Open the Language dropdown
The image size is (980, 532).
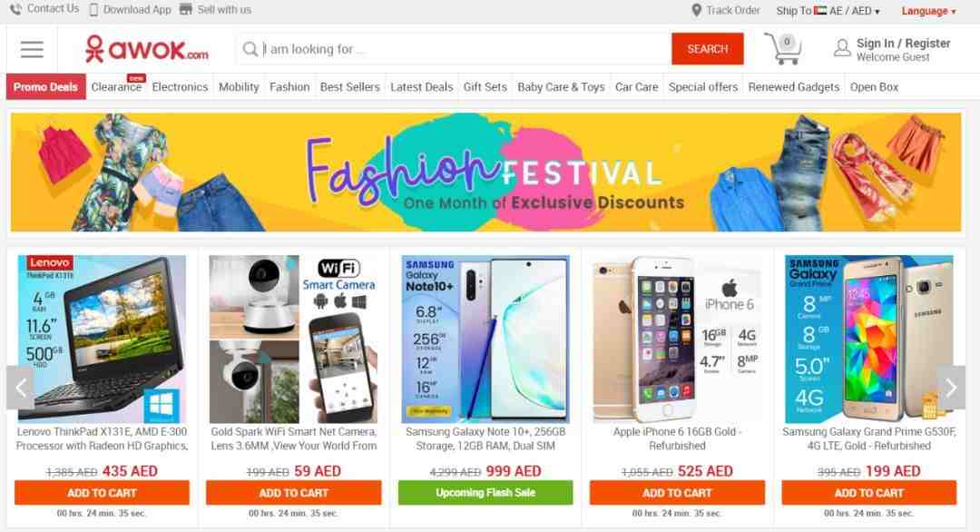coord(929,11)
